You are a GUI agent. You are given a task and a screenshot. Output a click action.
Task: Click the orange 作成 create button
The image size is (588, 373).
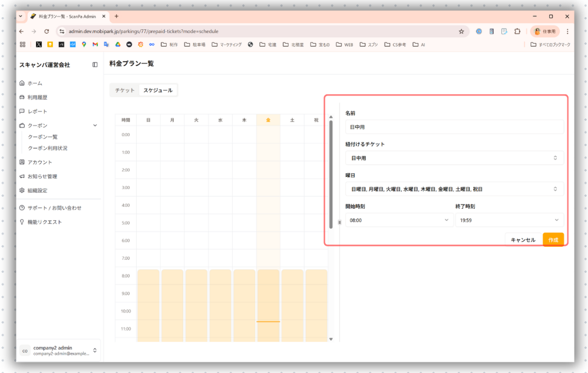pos(553,240)
